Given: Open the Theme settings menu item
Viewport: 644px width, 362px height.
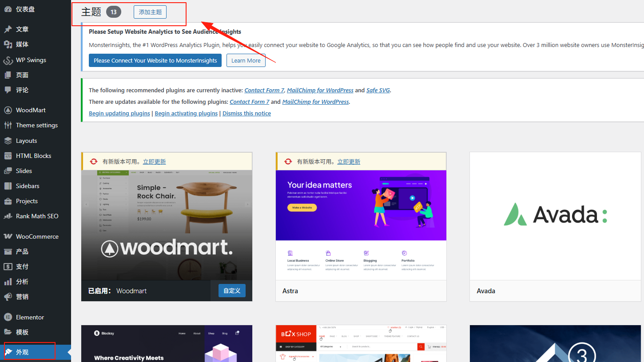Looking at the screenshot, I should pyautogui.click(x=36, y=125).
